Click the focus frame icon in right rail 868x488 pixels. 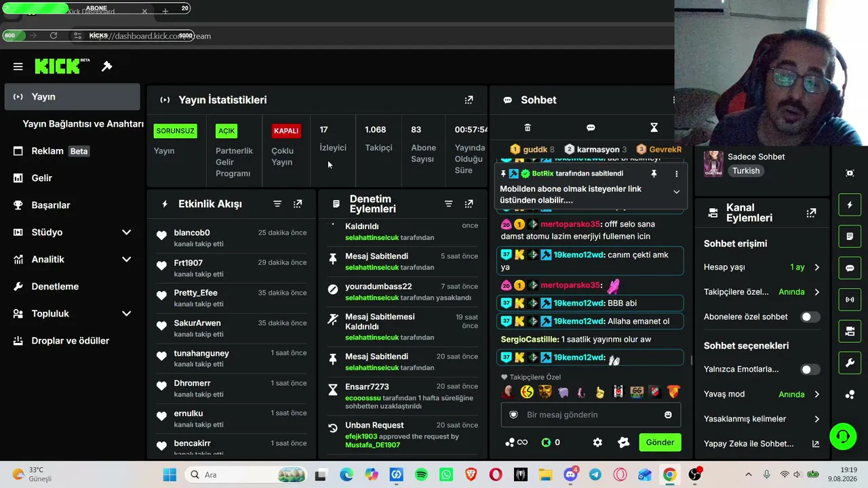[850, 173]
